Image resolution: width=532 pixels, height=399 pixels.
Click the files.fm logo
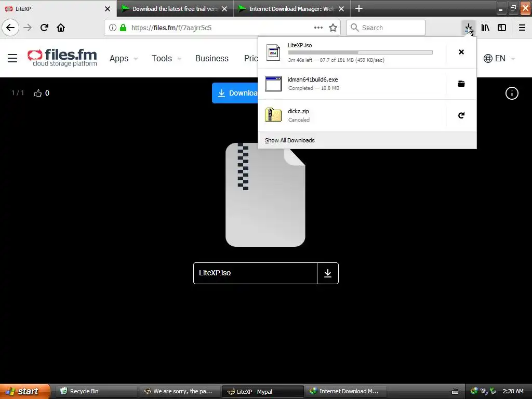click(62, 58)
